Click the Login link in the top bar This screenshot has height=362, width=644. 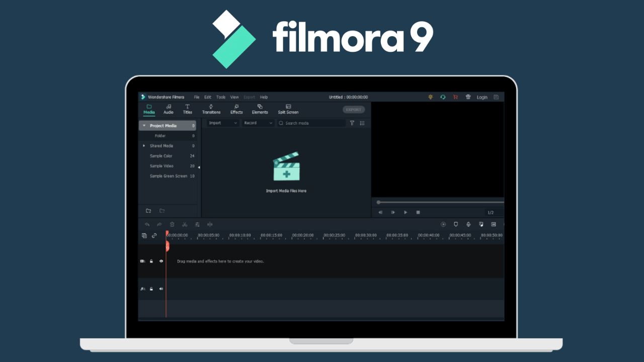(481, 97)
